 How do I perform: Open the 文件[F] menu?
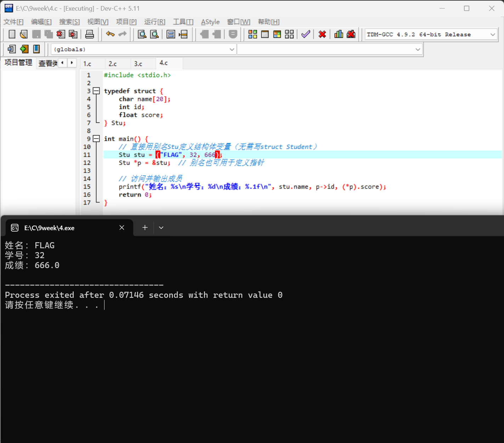pos(13,22)
